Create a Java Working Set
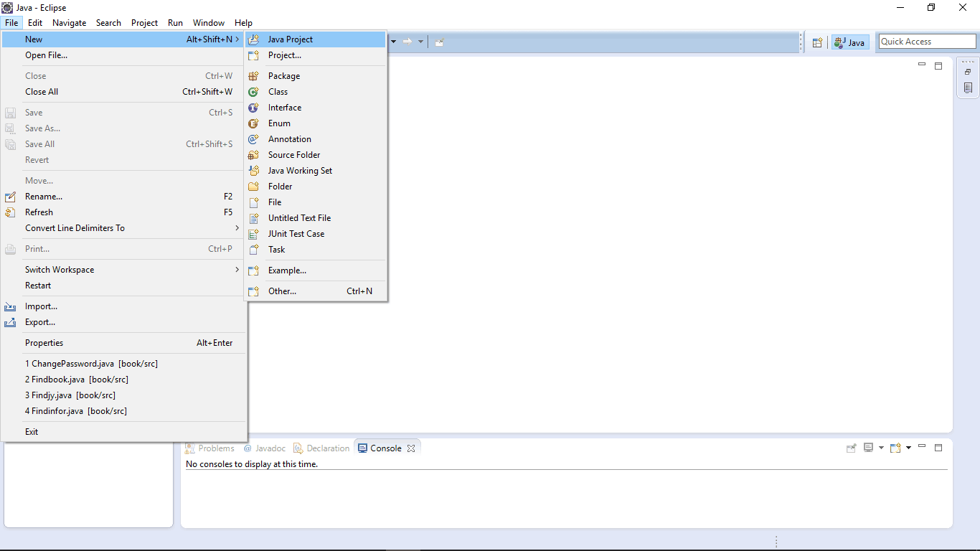The height and width of the screenshot is (551, 980). click(x=316, y=171)
